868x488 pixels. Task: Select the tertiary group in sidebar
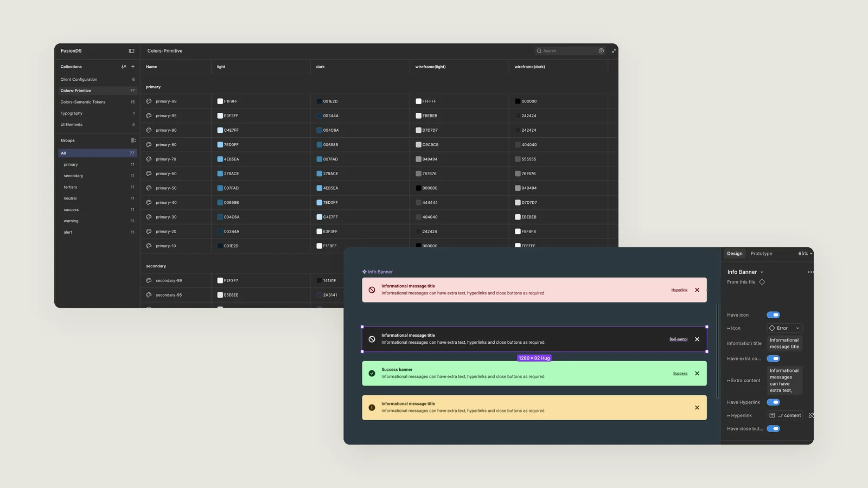pyautogui.click(x=98, y=187)
